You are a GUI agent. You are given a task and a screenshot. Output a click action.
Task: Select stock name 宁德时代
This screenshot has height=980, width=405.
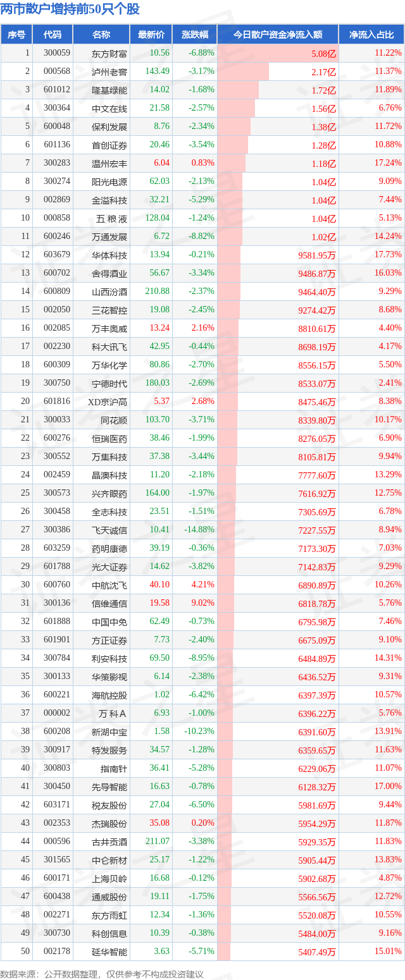(x=109, y=383)
